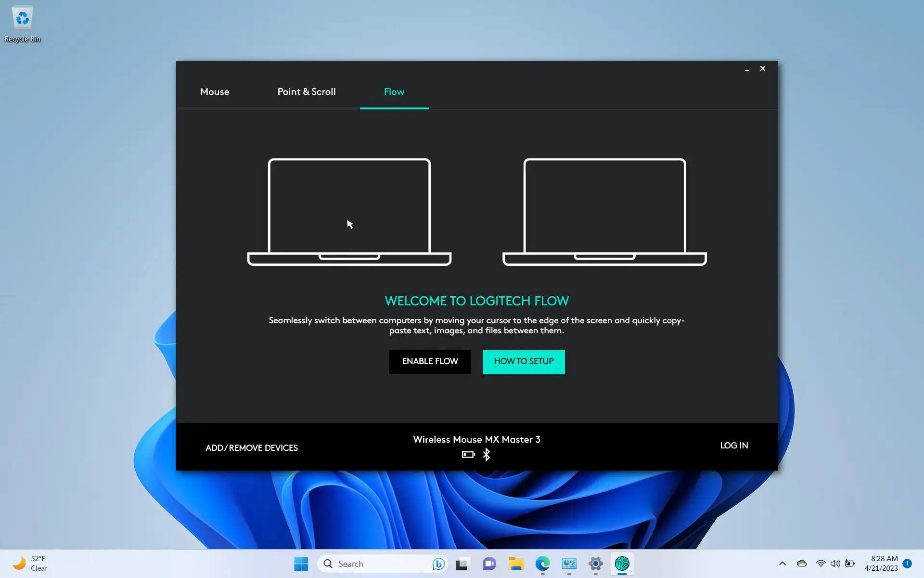This screenshot has width=924, height=578.
Task: Click the Bluetooth connection icon
Action: [x=487, y=454]
